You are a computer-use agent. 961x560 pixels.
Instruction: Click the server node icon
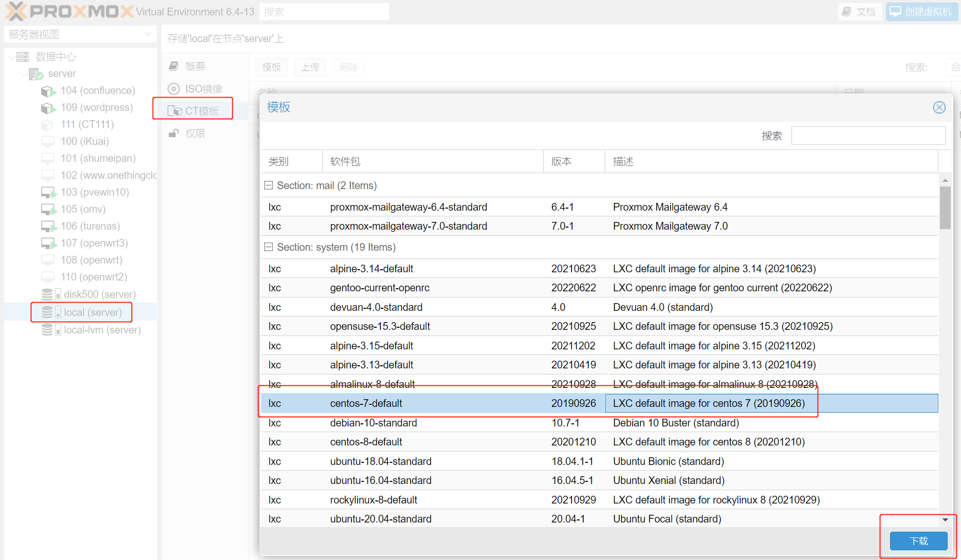[35, 74]
